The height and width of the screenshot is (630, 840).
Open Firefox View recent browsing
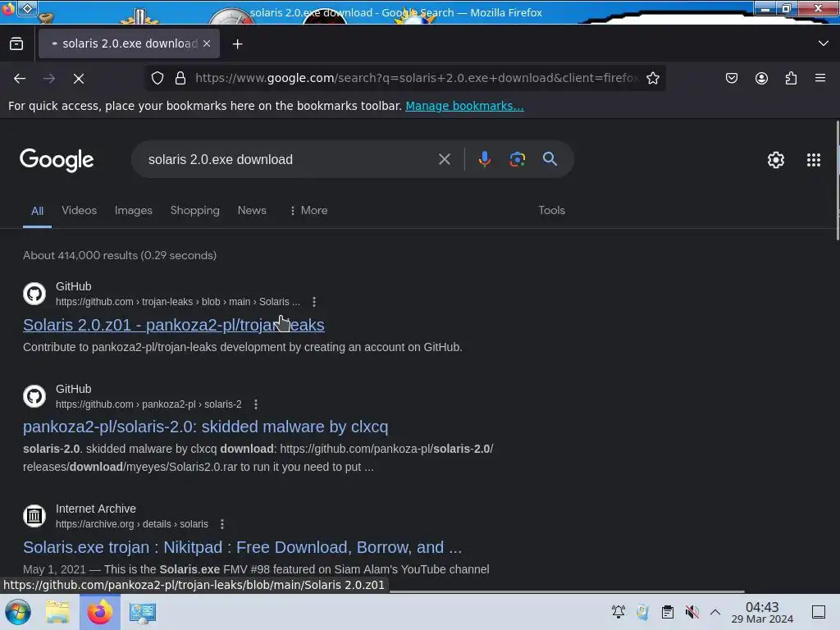[x=16, y=43]
